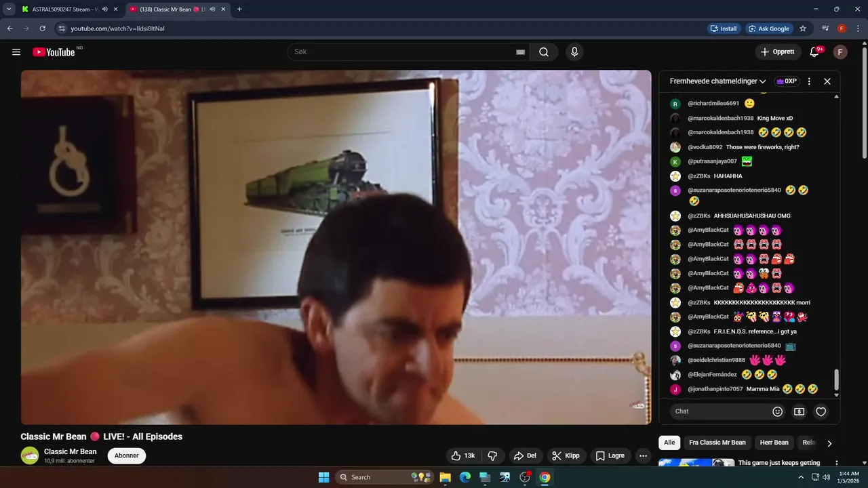Image resolution: width=868 pixels, height=488 pixels.
Task: Open the 0XP points badge
Action: tap(787, 81)
